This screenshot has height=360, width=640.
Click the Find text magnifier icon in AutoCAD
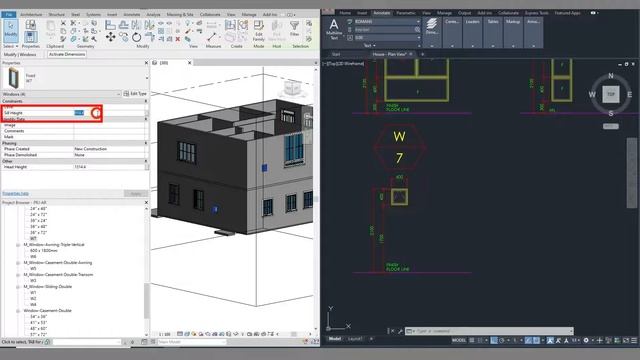(x=417, y=29)
